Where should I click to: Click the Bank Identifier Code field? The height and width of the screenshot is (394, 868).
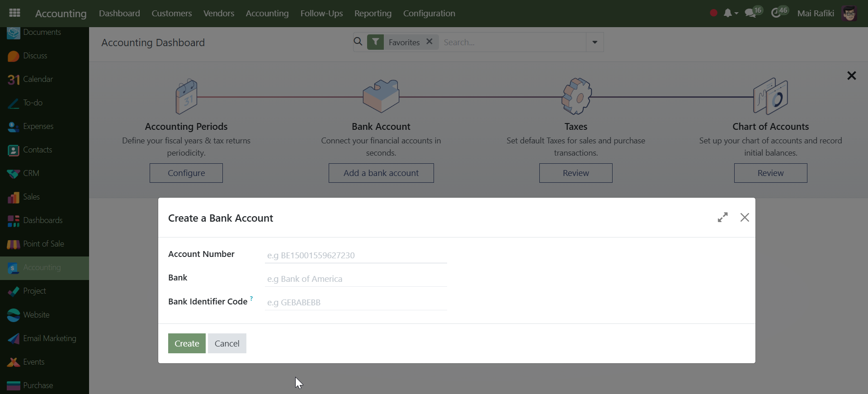click(355, 302)
